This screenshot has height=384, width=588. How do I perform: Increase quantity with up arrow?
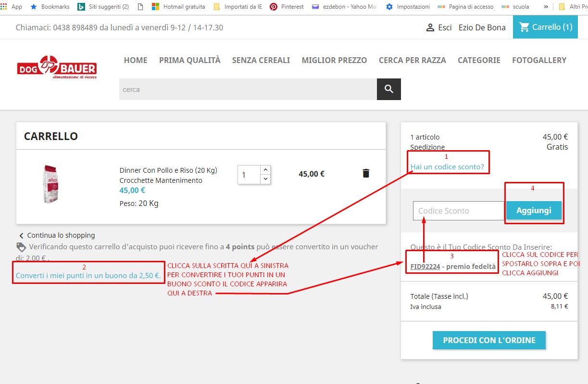tap(265, 170)
